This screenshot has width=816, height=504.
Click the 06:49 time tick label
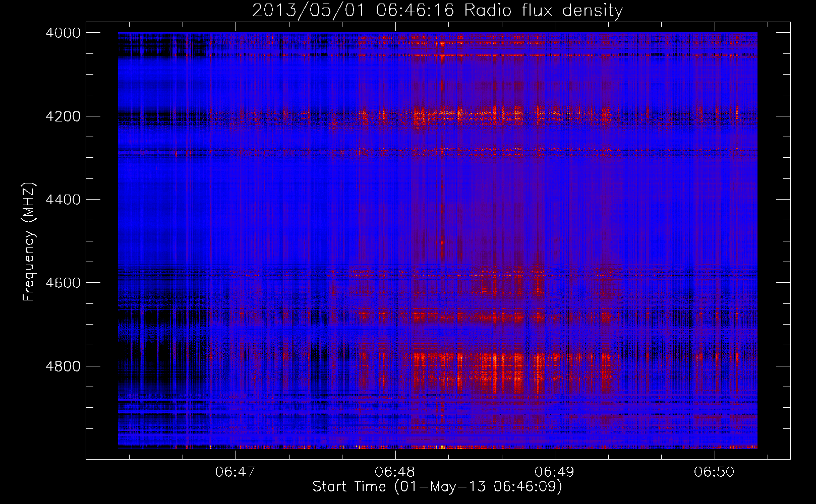(555, 472)
